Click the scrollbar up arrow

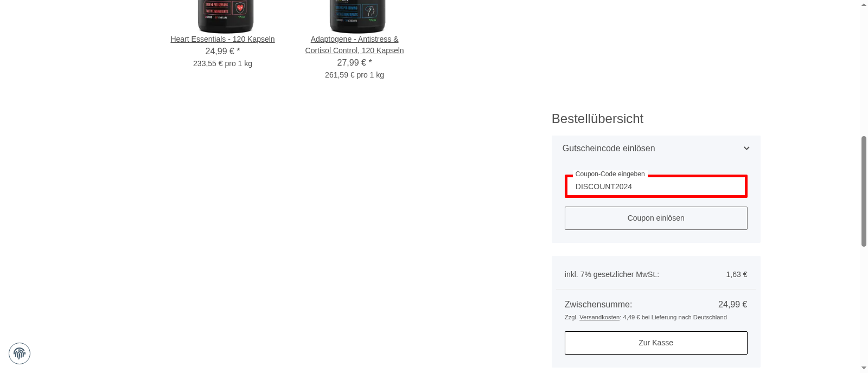coord(863,4)
